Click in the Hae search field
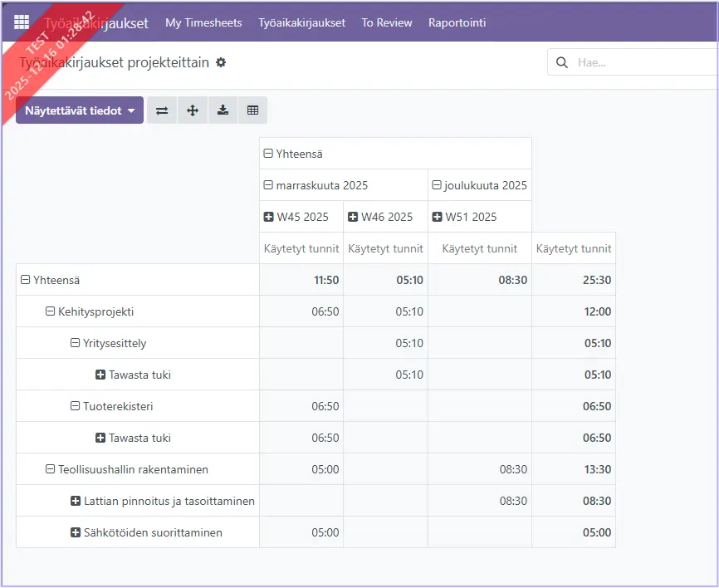 (639, 62)
